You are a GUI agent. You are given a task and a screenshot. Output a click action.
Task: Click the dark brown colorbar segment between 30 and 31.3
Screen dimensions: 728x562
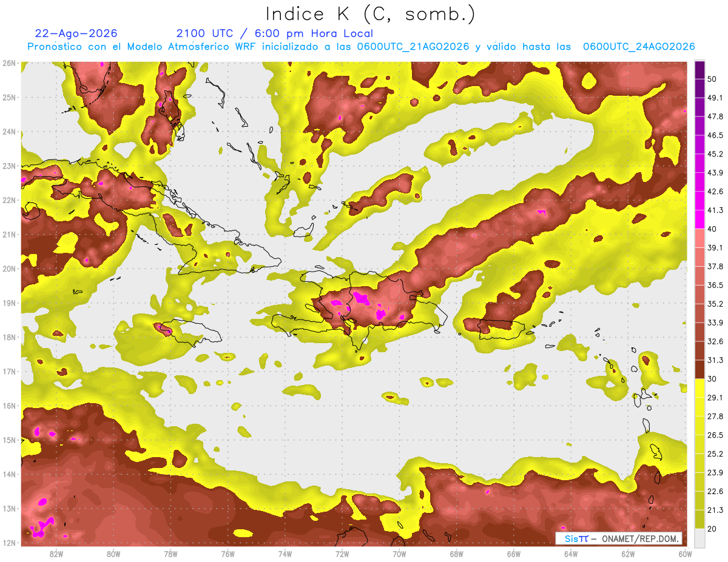tap(699, 369)
